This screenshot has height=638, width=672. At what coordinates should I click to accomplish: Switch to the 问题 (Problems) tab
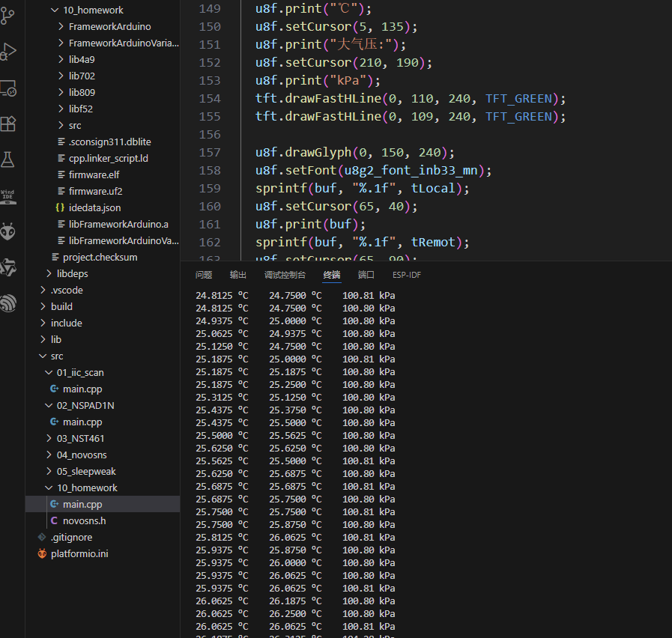coord(204,275)
